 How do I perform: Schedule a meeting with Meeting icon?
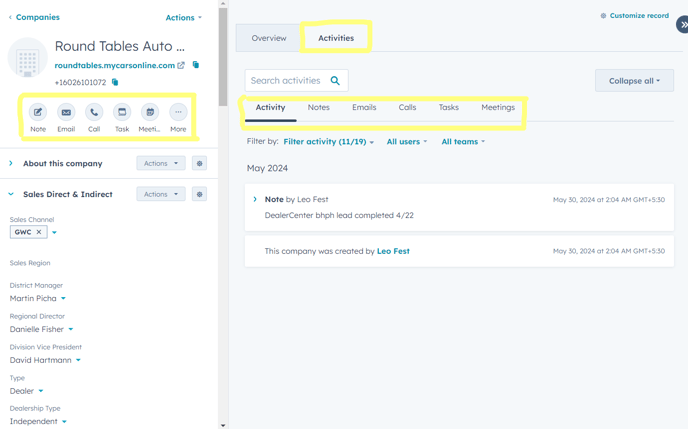point(150,112)
